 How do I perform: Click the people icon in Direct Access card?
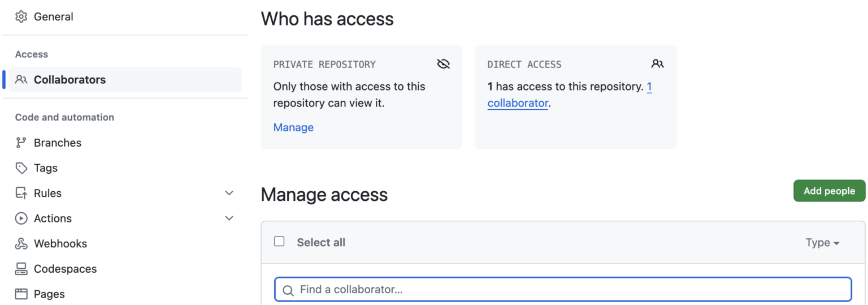[x=657, y=64]
